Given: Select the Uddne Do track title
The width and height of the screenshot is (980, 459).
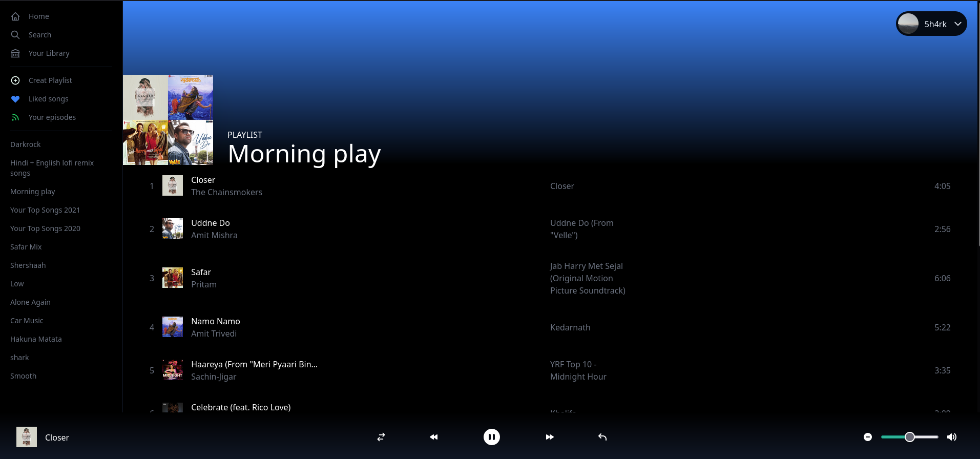Looking at the screenshot, I should tap(211, 223).
